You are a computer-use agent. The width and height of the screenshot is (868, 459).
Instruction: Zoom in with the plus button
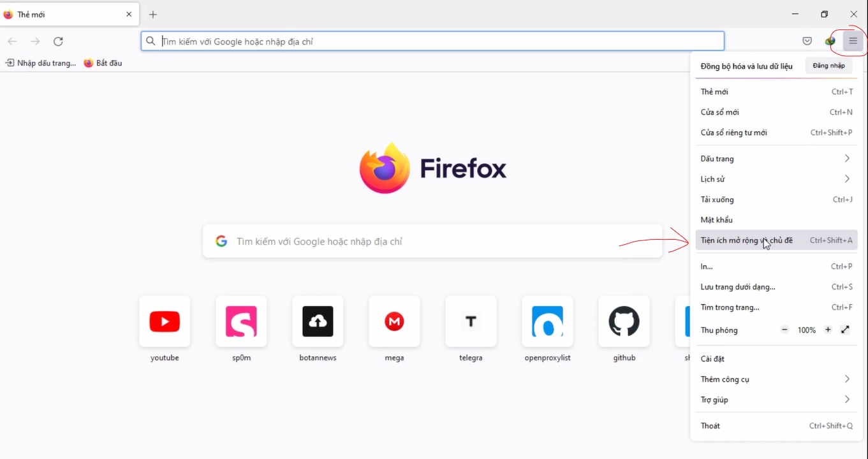828,330
